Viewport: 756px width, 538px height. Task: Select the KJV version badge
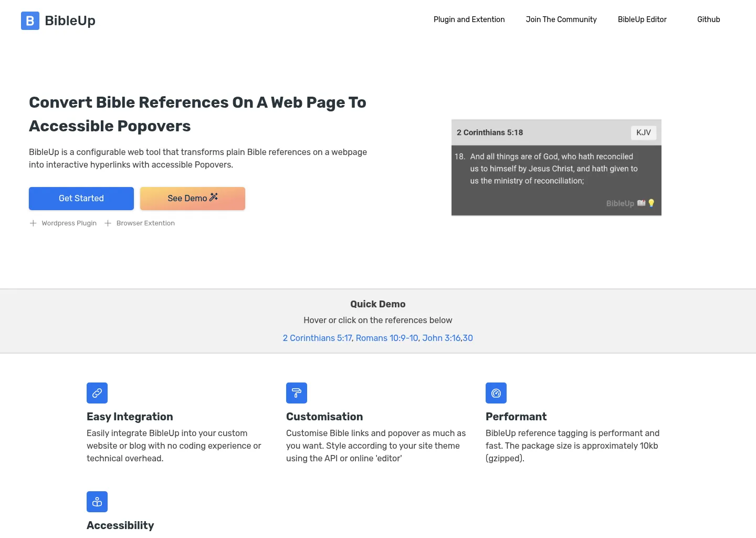coord(643,132)
